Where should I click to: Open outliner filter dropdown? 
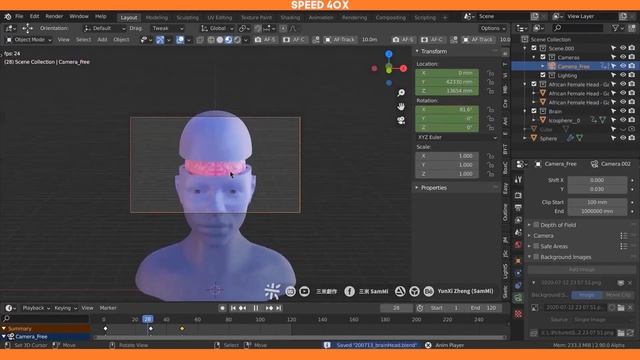617,28
